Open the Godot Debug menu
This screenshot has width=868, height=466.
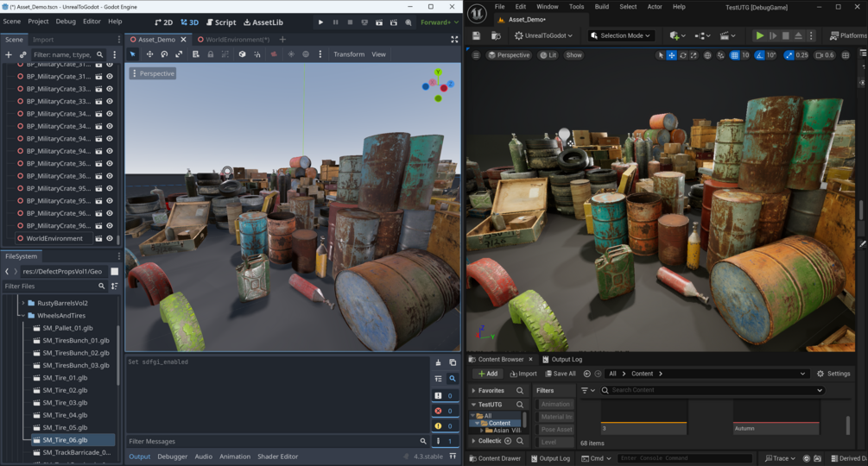pos(66,21)
